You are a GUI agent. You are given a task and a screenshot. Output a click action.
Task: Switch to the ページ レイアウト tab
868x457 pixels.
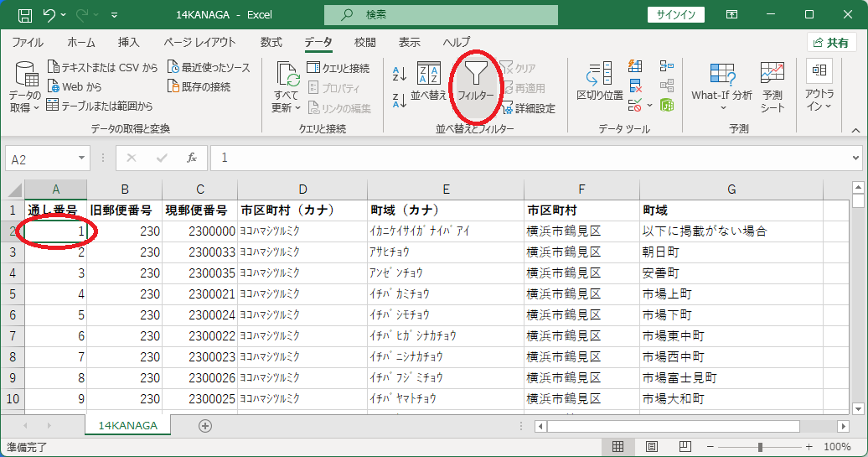200,42
